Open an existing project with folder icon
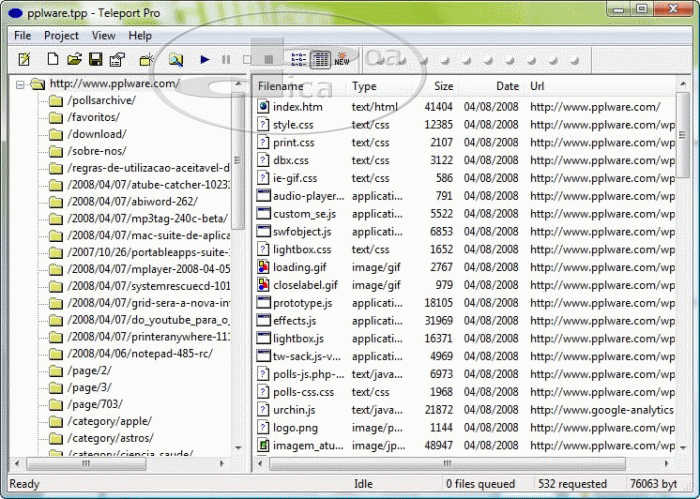This screenshot has height=499, width=700. pyautogui.click(x=74, y=60)
